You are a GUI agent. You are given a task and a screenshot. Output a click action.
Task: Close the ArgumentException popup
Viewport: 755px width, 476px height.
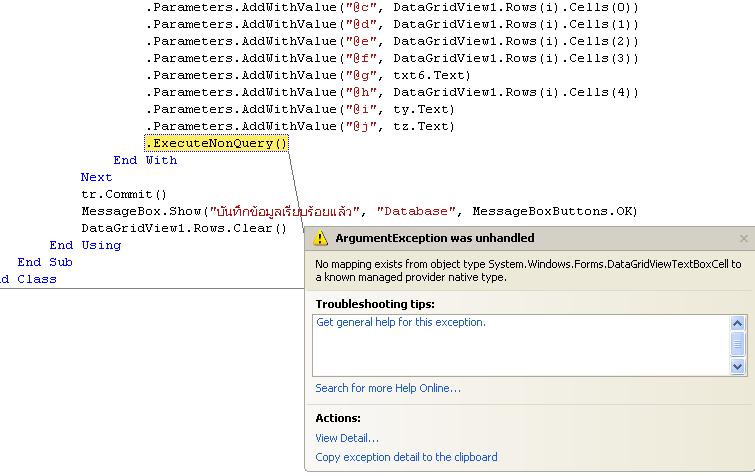[x=743, y=239]
